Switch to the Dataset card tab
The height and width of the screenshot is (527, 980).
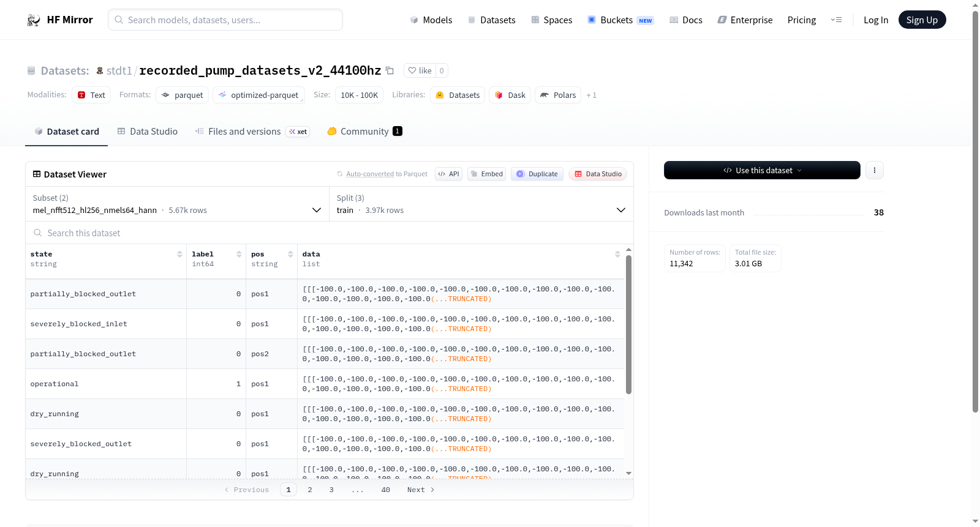point(66,132)
